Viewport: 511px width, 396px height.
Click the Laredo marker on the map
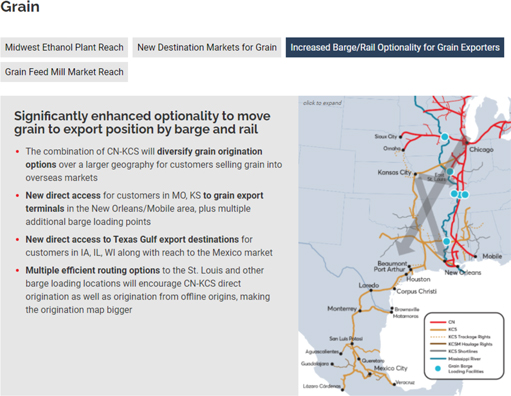point(371,290)
